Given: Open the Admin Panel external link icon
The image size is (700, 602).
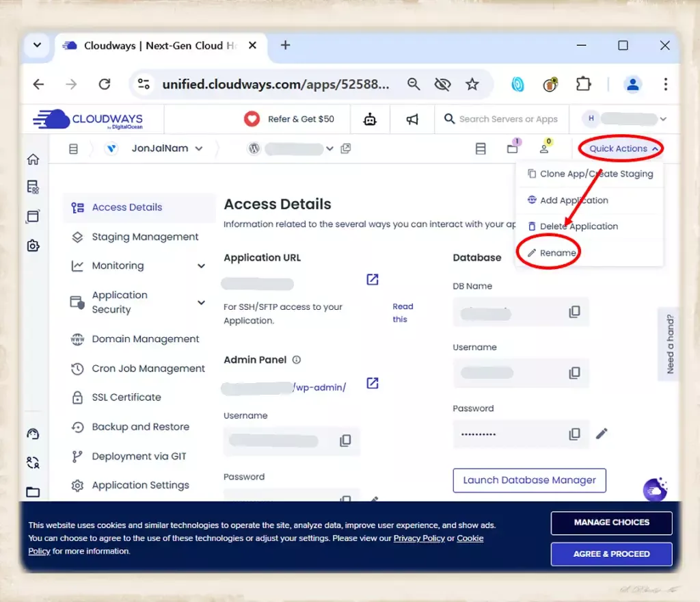Looking at the screenshot, I should tap(373, 383).
